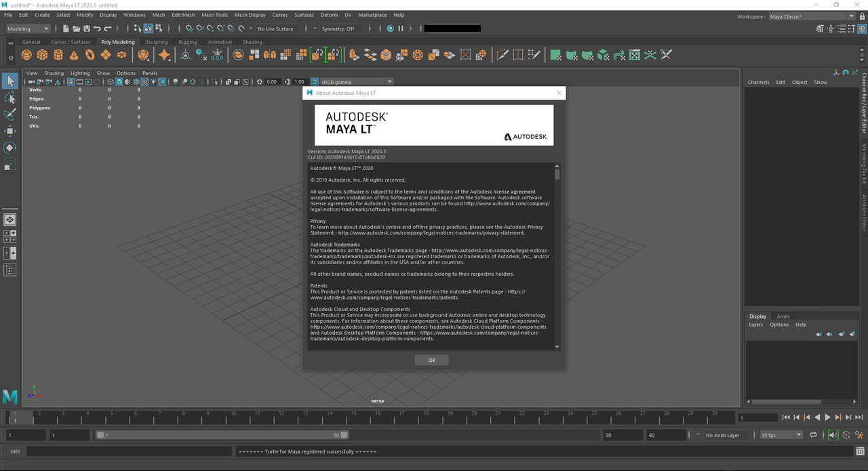Click the Undo arrow icon
868x471 pixels.
point(97,28)
